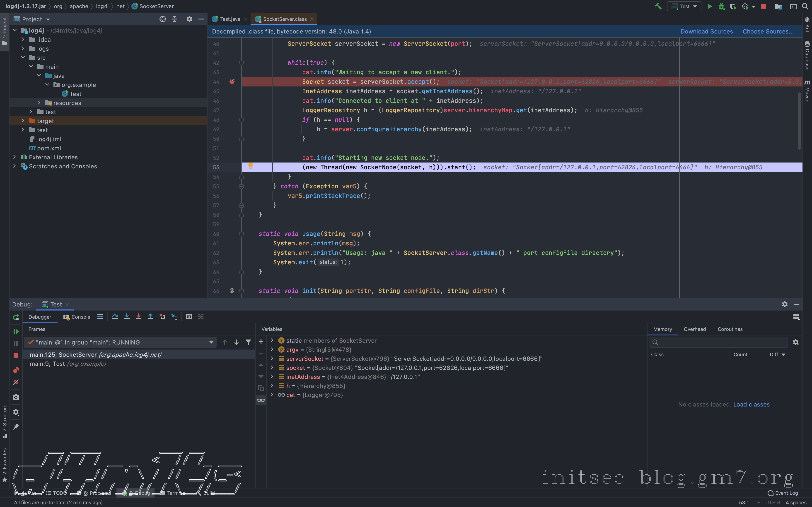Click the Load classes link
This screenshot has height=507, width=812.
coord(751,404)
